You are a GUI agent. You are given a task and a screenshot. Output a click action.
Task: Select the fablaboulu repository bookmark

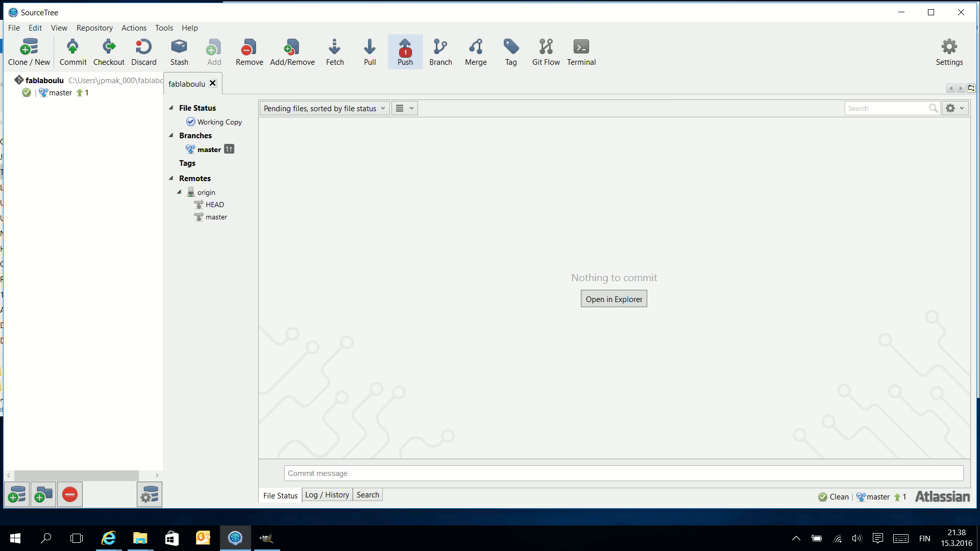[44, 80]
